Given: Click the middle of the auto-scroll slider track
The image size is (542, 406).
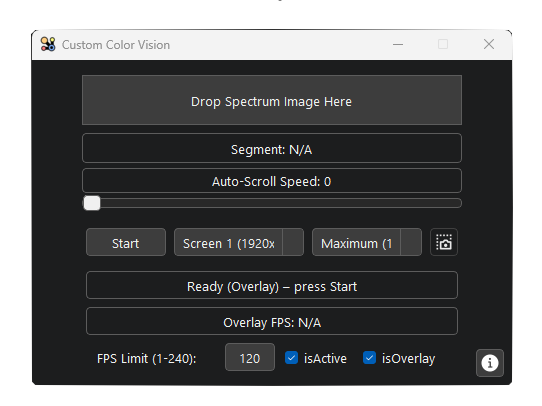Looking at the screenshot, I should (272, 203).
